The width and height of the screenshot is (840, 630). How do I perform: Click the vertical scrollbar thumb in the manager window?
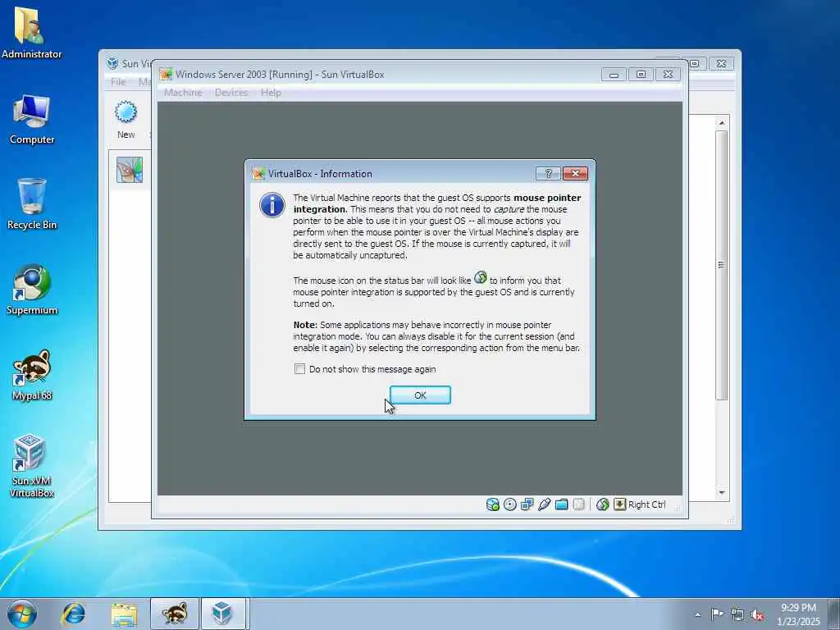pyautogui.click(x=722, y=265)
